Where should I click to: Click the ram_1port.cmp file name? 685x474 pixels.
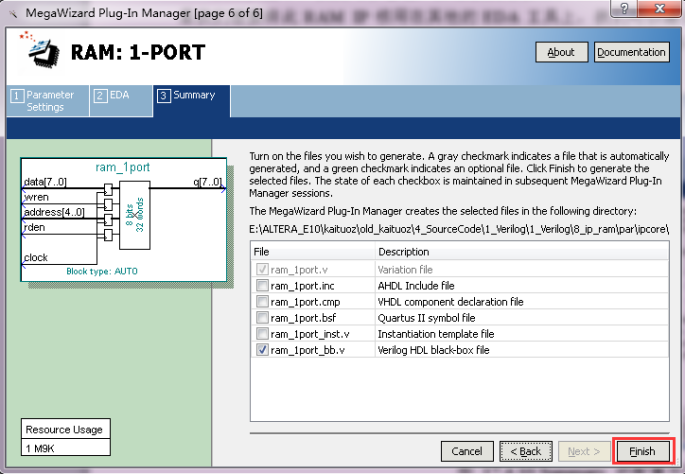[305, 302]
